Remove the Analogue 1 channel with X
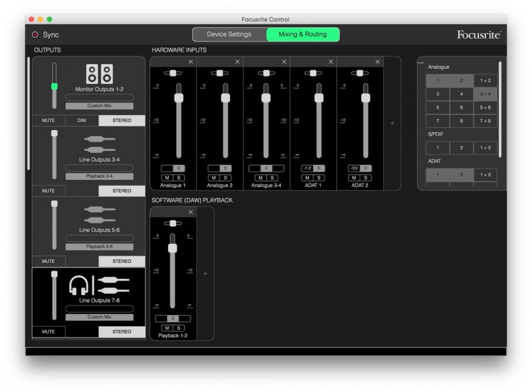The width and height of the screenshot is (532, 392). click(x=191, y=62)
